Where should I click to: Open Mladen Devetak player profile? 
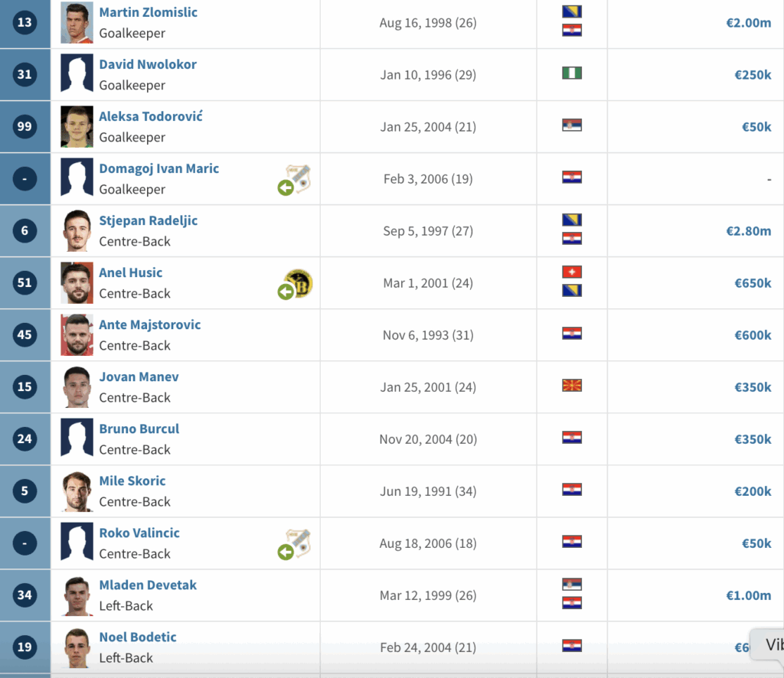pyautogui.click(x=148, y=585)
